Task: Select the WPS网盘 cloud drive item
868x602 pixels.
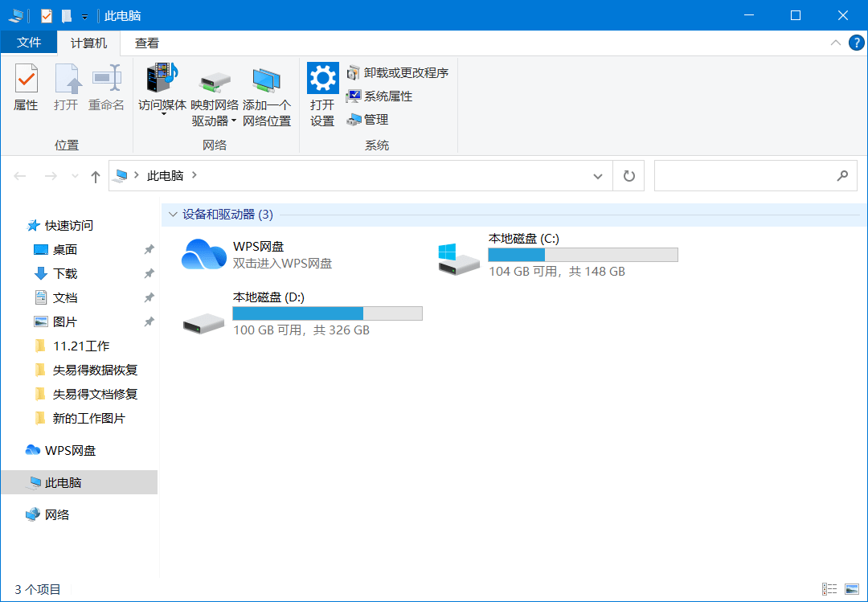Action: [x=258, y=255]
